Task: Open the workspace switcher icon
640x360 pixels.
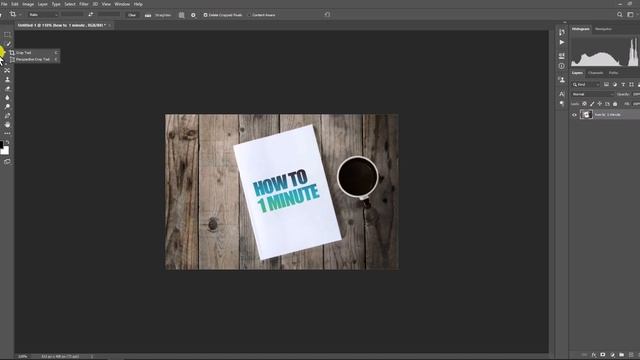Action: [631, 15]
